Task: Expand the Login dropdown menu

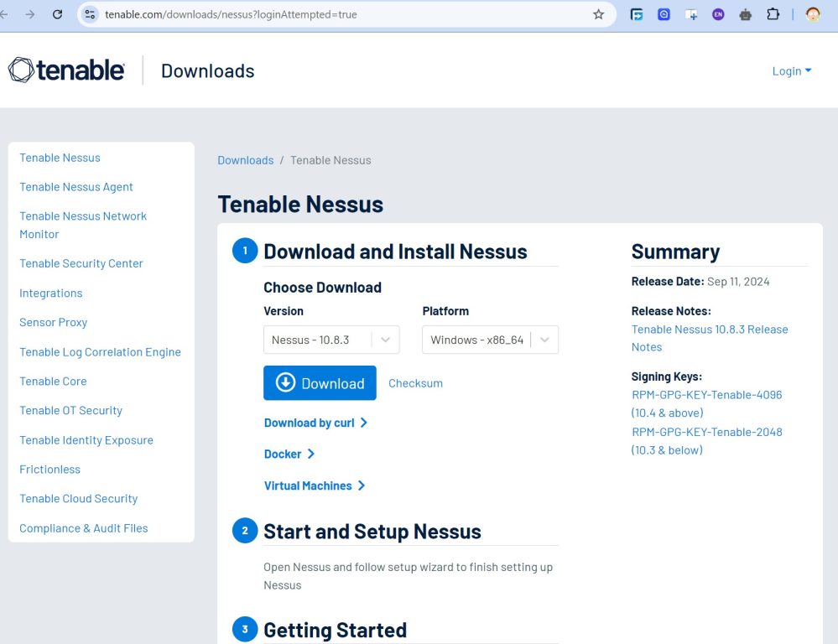Action: pos(791,71)
